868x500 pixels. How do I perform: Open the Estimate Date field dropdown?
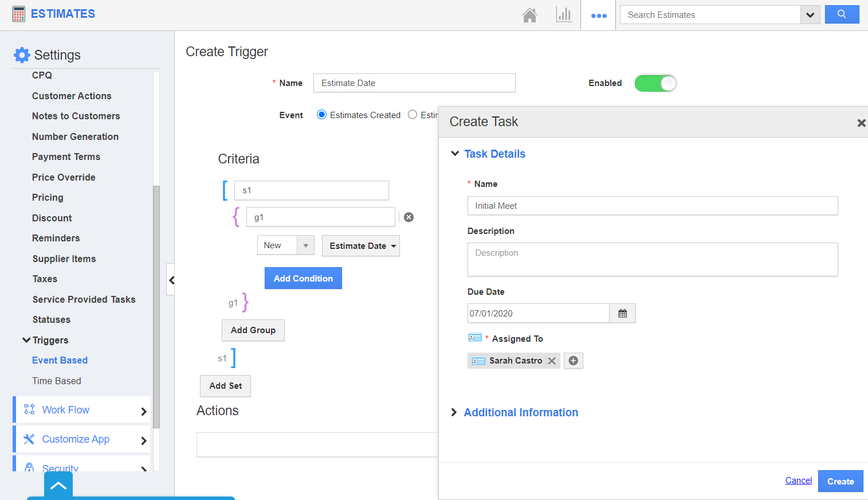point(361,246)
